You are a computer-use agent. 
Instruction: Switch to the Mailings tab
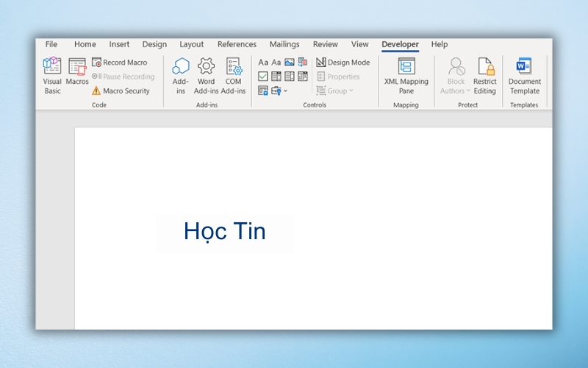click(x=284, y=44)
